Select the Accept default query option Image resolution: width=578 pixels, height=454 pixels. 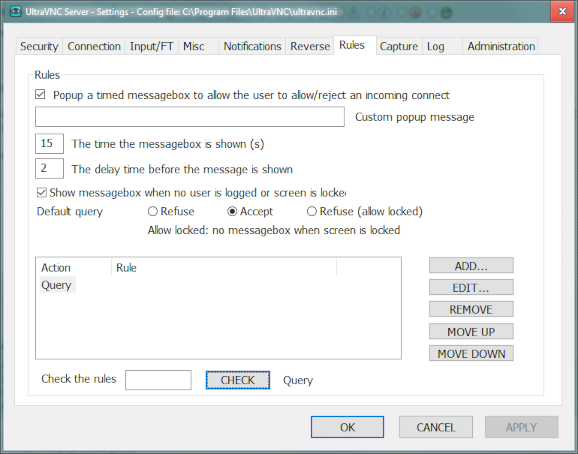click(232, 211)
